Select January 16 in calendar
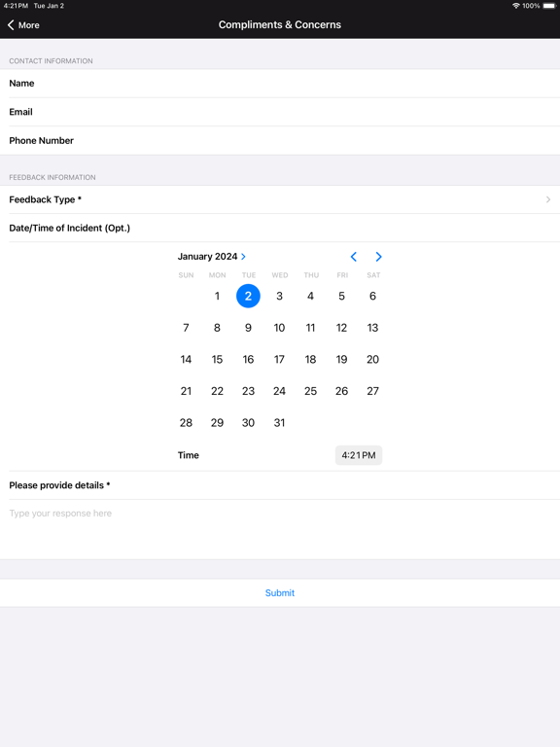Screen dimensions: 560x747 coord(248,359)
